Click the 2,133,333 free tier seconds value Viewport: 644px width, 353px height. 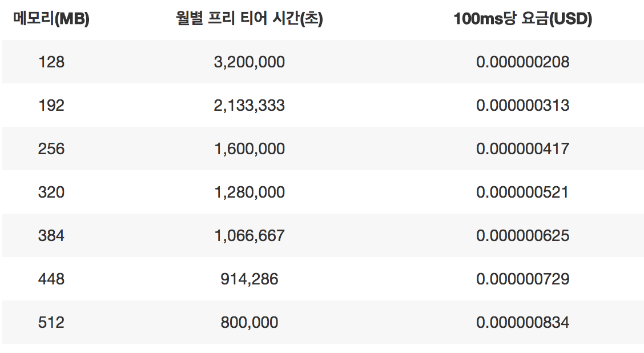(249, 105)
